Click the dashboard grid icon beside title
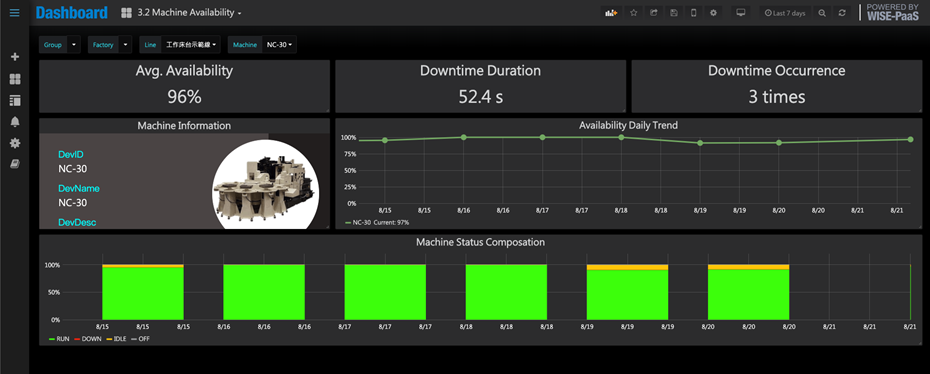 (x=126, y=12)
